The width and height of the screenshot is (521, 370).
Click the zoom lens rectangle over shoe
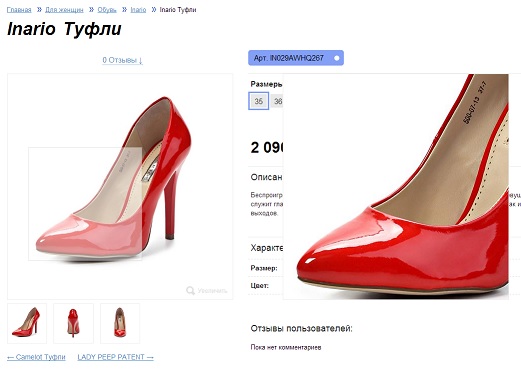85,204
